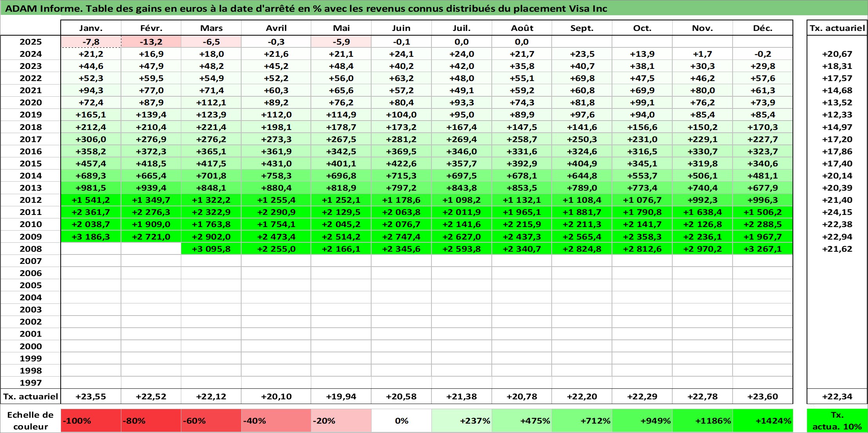Click bottom actuarial value +23,55 for January
The image size is (868, 433).
[x=91, y=397]
